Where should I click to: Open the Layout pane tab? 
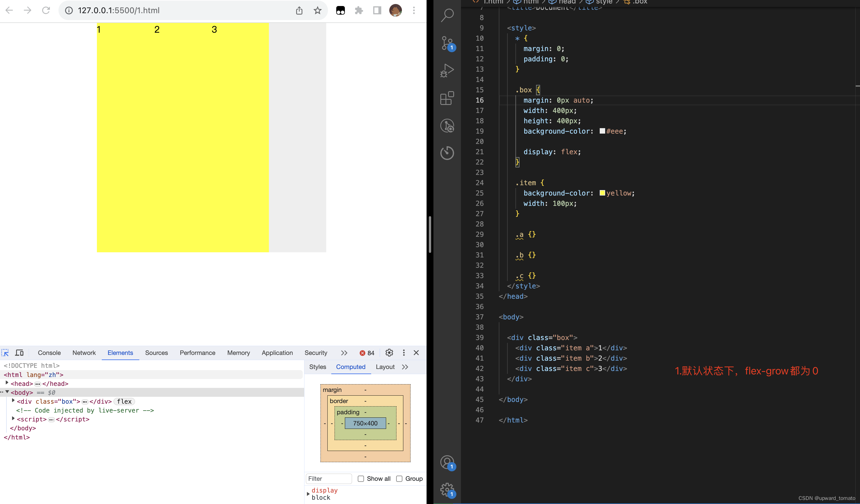(385, 367)
